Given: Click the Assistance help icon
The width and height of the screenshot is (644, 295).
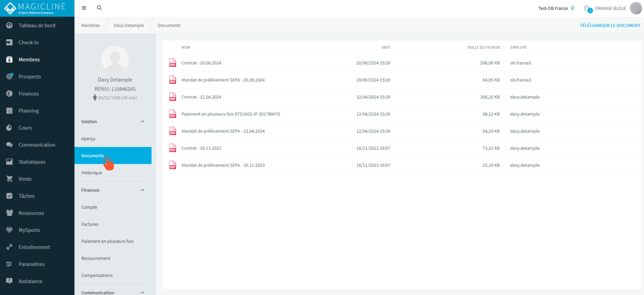Looking at the screenshot, I should pos(9,281).
